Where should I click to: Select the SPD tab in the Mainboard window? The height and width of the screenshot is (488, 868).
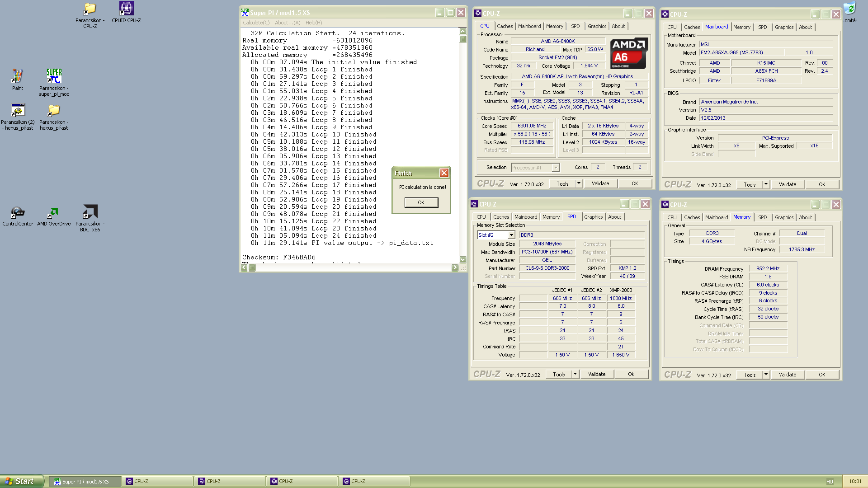tap(762, 27)
